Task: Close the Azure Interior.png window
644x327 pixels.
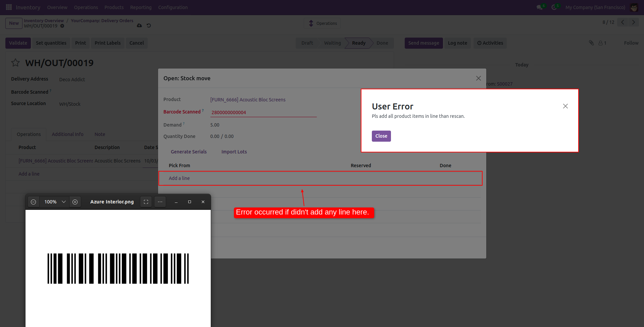Action: coord(203,202)
